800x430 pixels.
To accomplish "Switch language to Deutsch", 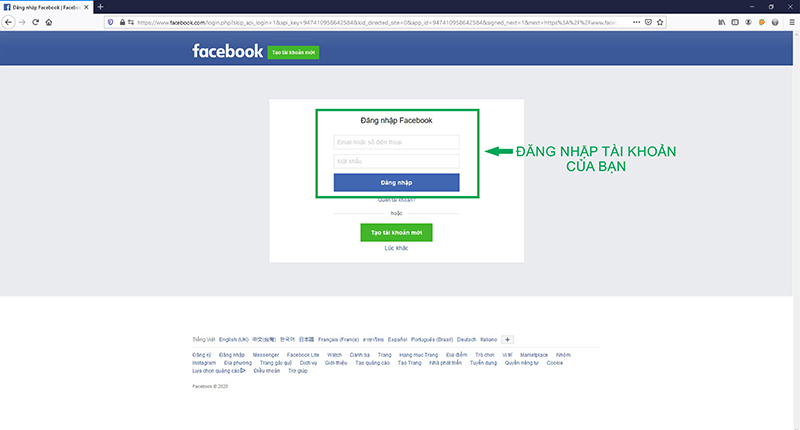I will 466,340.
